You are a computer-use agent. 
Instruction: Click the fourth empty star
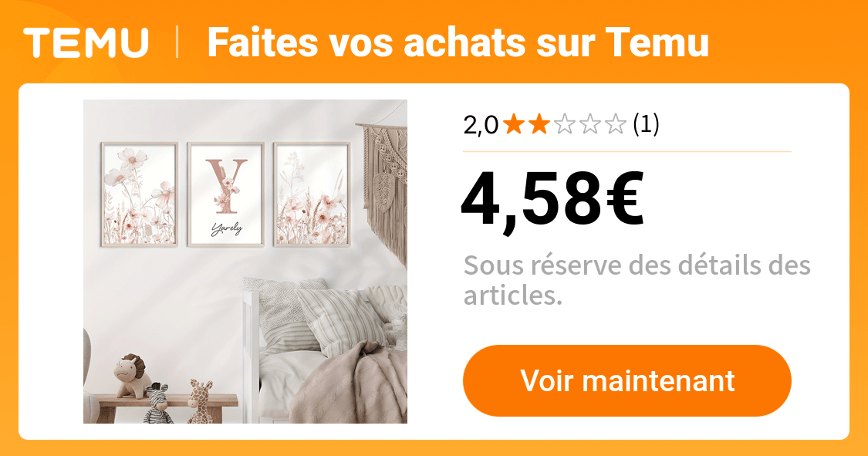589,124
